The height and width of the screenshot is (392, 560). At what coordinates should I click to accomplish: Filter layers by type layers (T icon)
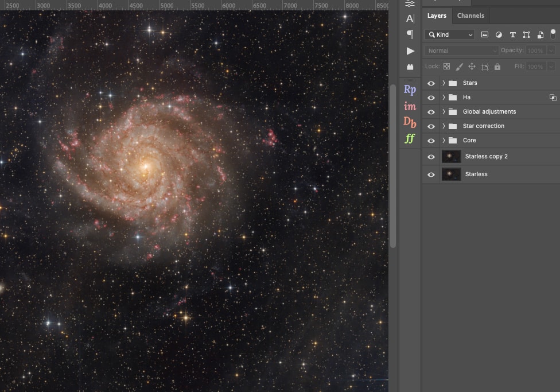click(512, 34)
